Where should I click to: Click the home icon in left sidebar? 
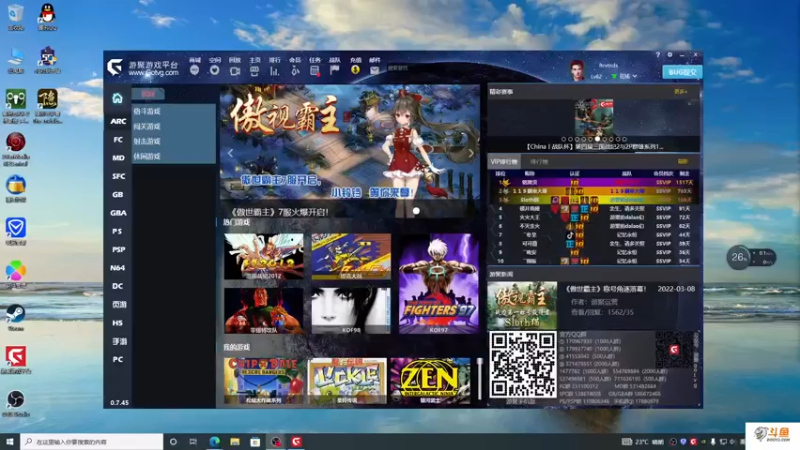click(117, 98)
